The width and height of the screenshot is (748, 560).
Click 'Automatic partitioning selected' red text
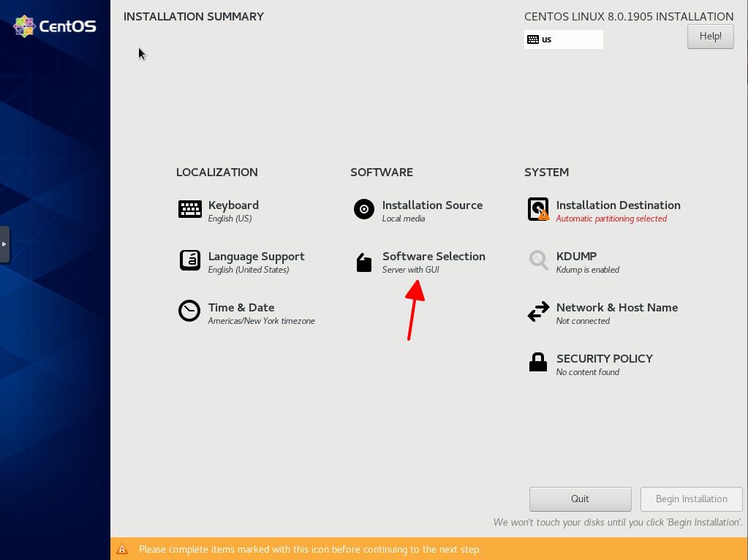(611, 219)
